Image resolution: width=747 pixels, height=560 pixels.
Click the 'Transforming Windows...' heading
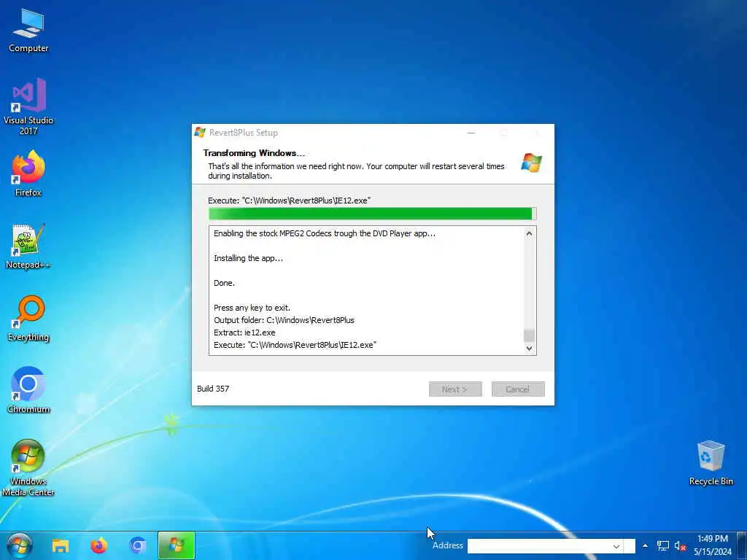(254, 153)
